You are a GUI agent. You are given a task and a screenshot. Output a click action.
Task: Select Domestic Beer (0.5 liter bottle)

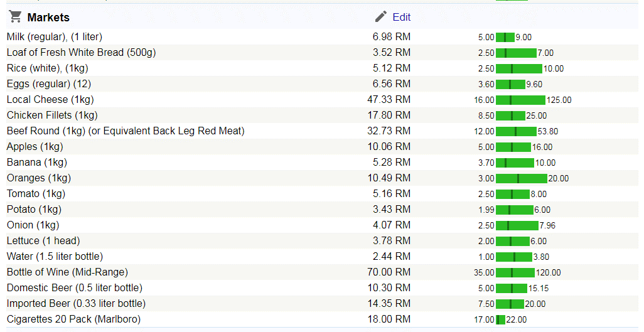(x=75, y=287)
